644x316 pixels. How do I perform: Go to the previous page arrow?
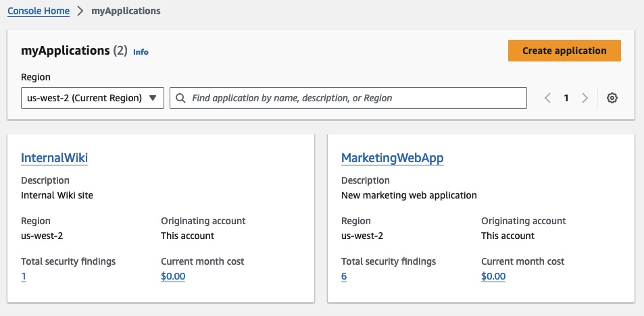(x=547, y=98)
